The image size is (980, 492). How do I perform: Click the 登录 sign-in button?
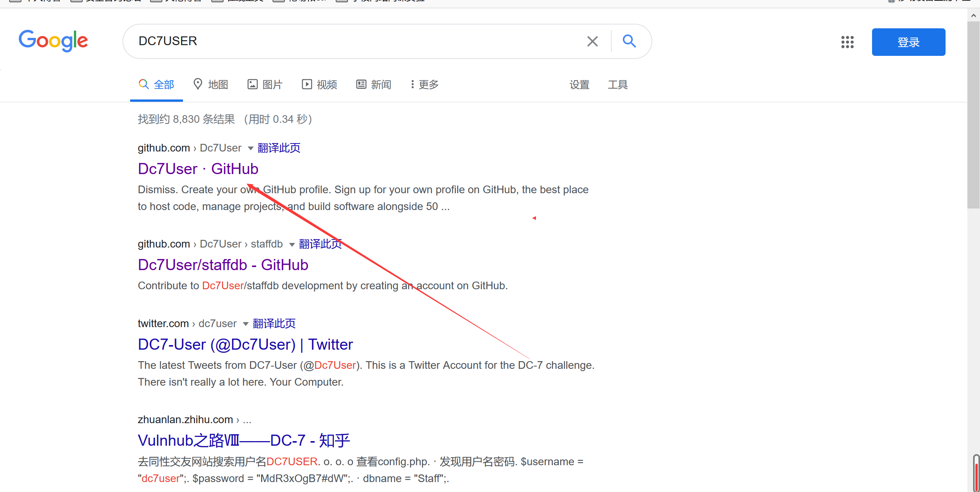point(908,42)
